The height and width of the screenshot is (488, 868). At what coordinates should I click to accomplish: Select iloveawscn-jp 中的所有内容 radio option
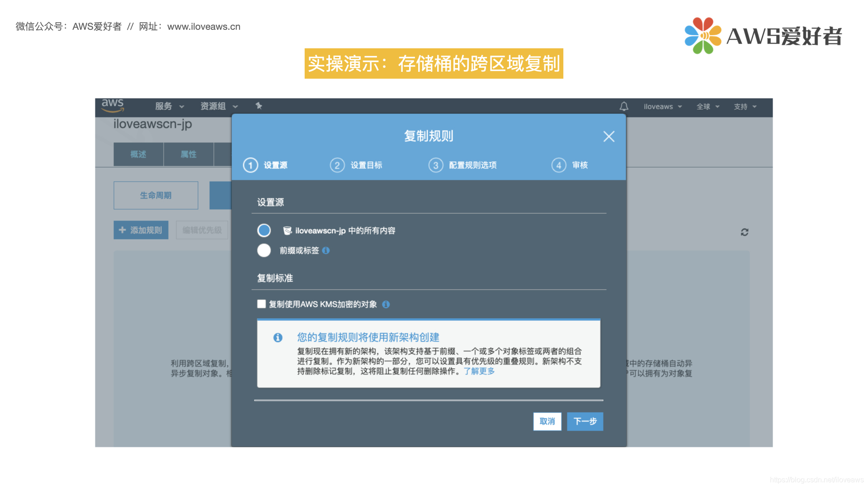click(264, 230)
